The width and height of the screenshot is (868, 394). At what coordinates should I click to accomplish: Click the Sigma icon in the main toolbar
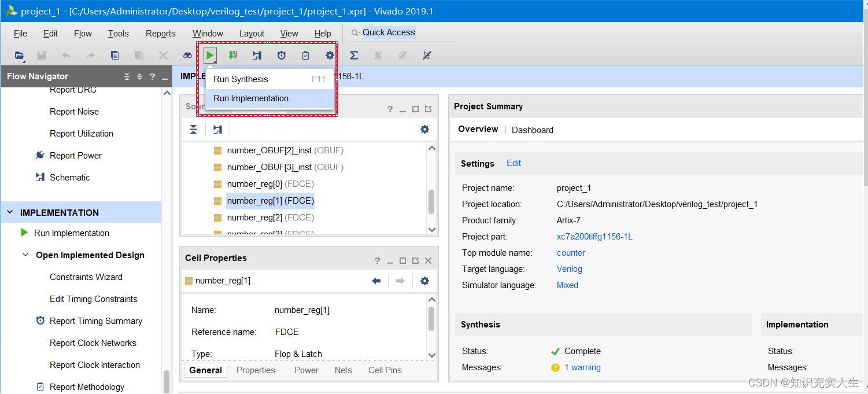(354, 56)
